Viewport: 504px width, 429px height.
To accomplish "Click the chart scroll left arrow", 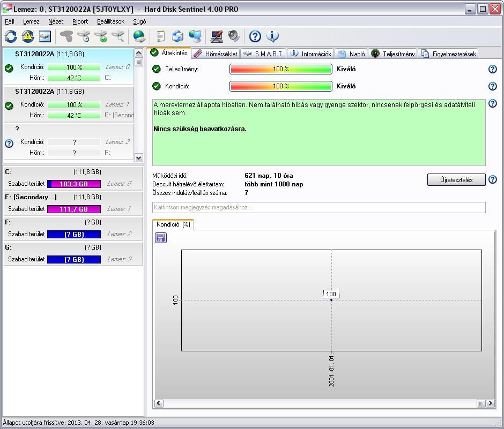I will tap(159, 403).
